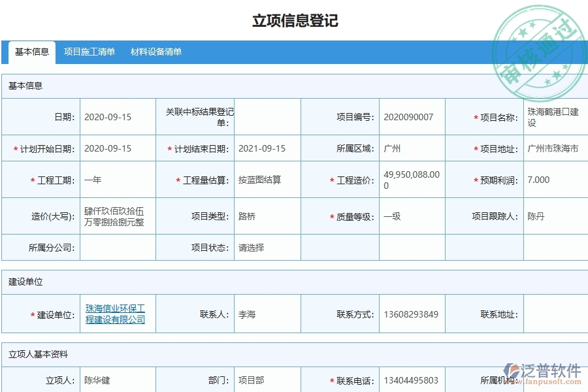
Task: Click the empty 所属分公司 field
Action: coord(118,248)
